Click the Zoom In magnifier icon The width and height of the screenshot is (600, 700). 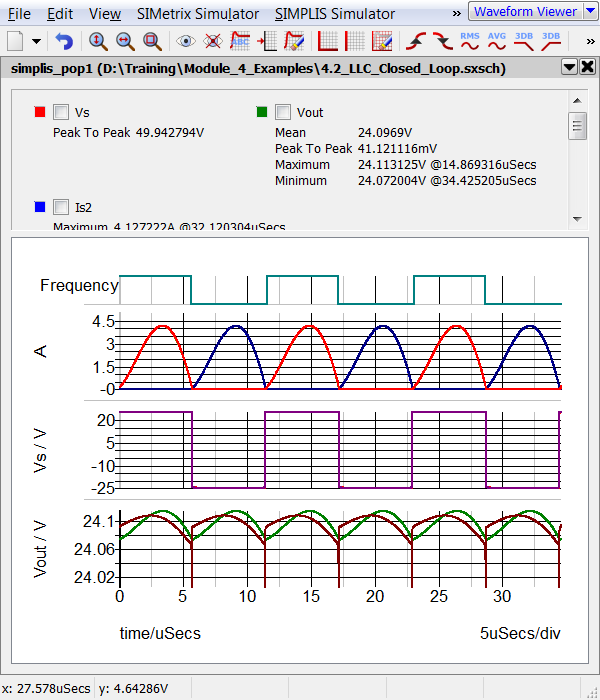pyautogui.click(x=98, y=41)
